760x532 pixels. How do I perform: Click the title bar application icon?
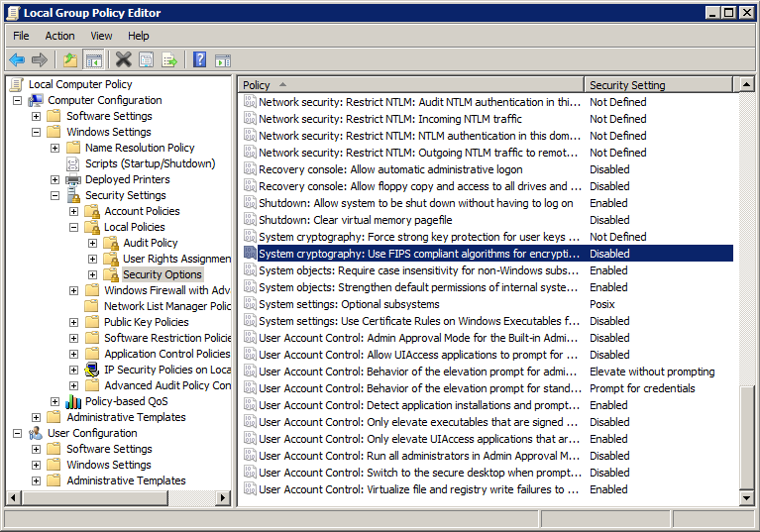(x=13, y=13)
